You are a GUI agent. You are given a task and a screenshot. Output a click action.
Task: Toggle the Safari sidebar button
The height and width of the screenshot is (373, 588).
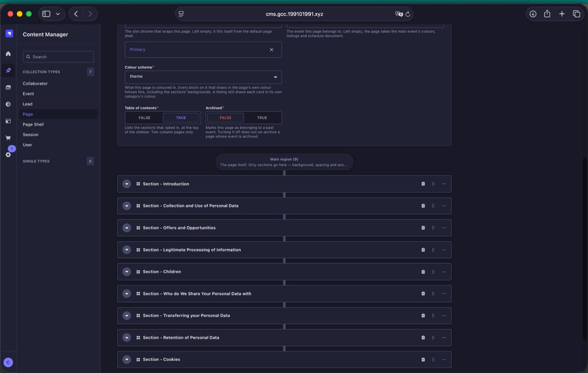point(46,14)
